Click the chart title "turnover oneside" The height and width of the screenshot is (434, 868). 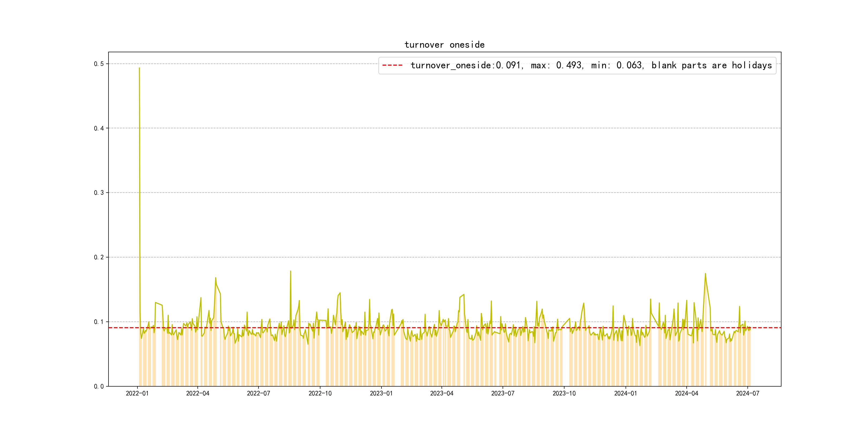pos(444,45)
